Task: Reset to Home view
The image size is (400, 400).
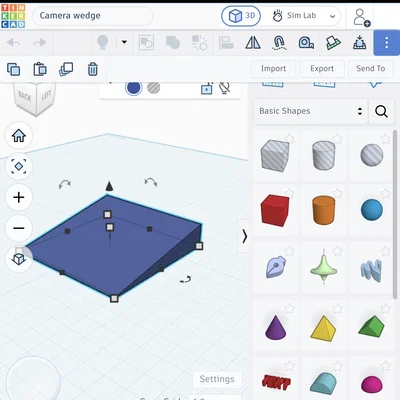Action: pyautogui.click(x=19, y=136)
